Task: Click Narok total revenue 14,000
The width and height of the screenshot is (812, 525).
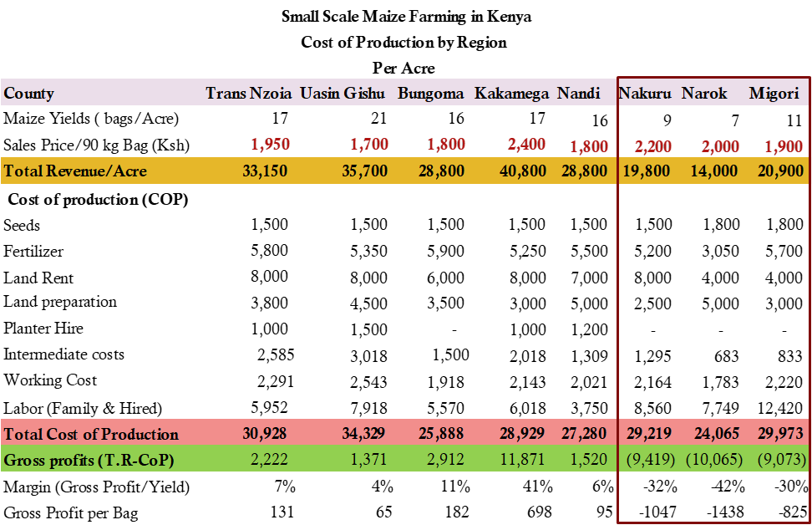Action: point(713,171)
